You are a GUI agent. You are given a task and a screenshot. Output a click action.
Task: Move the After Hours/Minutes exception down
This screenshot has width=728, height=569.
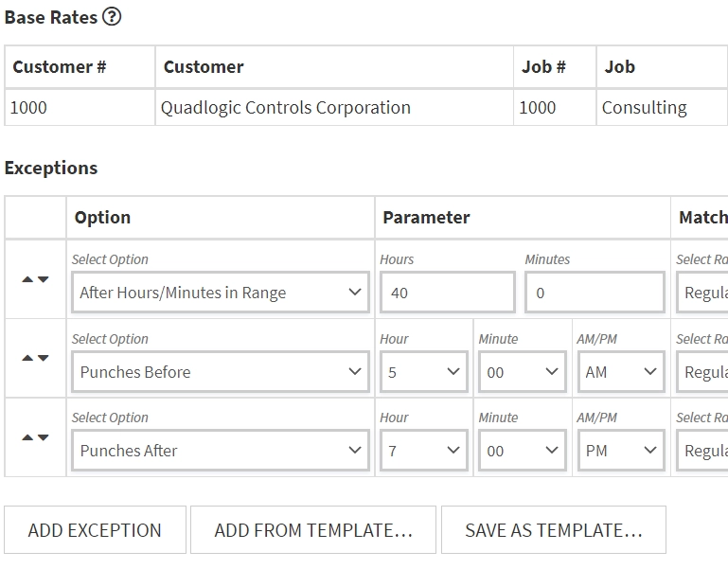(x=43, y=279)
